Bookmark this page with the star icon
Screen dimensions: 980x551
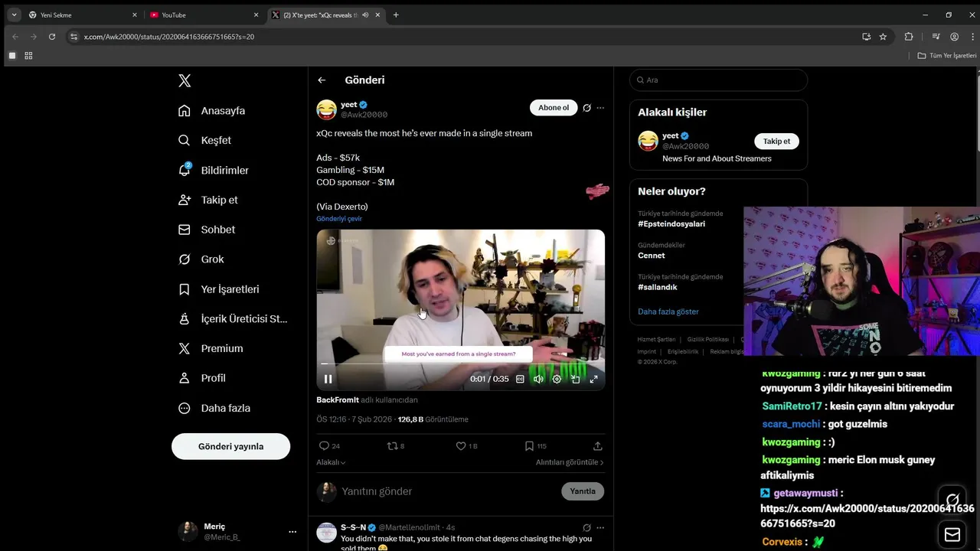883,36
